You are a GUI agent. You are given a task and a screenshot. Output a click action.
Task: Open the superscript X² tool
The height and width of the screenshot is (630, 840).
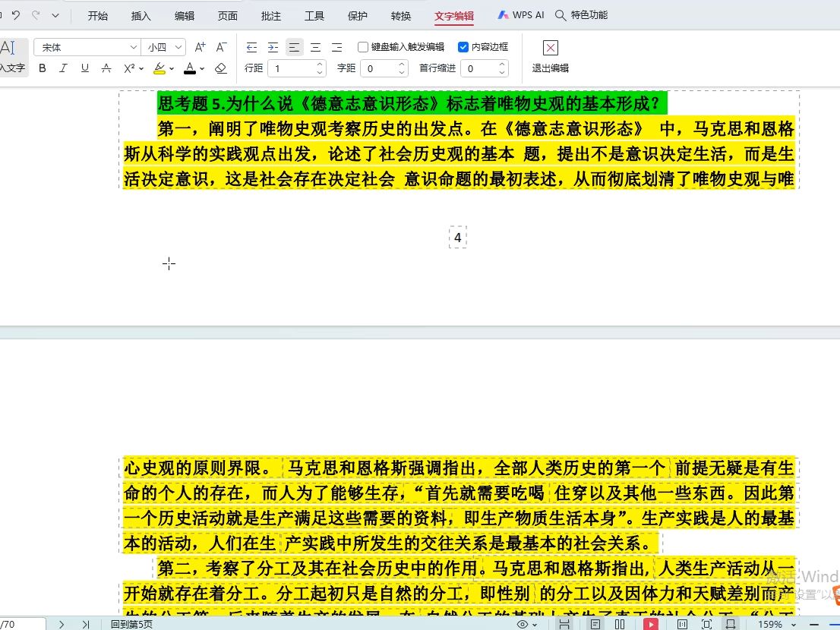point(128,68)
